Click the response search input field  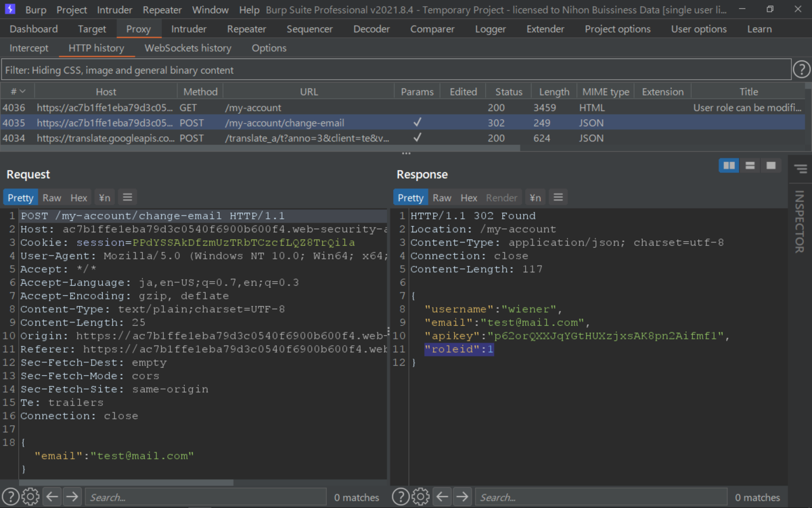click(x=601, y=497)
